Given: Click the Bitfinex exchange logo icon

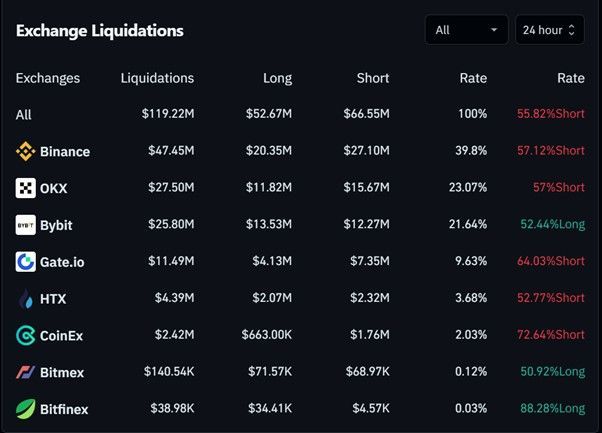Looking at the screenshot, I should (26, 408).
